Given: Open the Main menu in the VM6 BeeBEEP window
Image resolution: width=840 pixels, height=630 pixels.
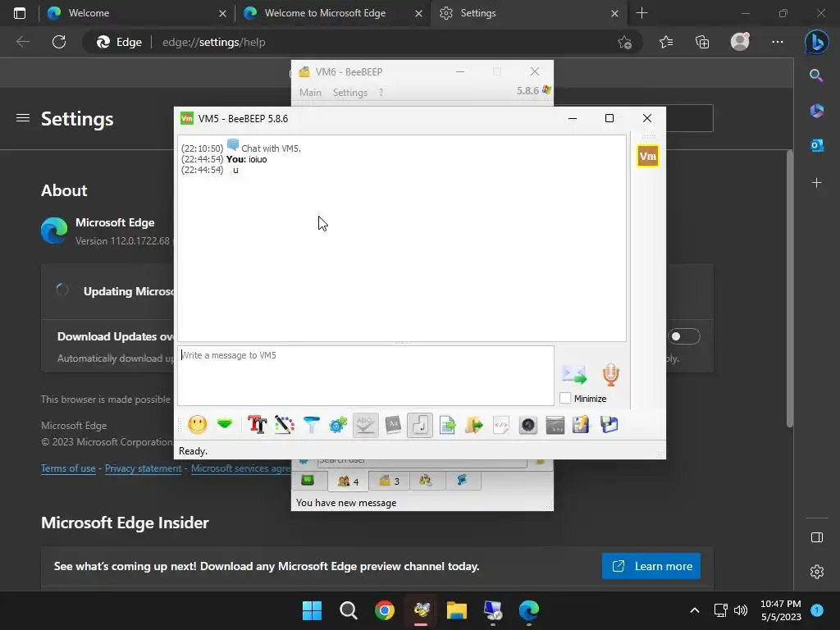Looking at the screenshot, I should click(x=310, y=92).
